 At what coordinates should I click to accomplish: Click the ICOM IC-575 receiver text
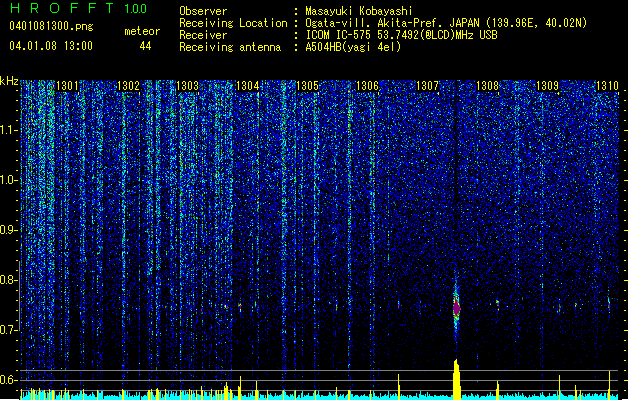[402, 35]
